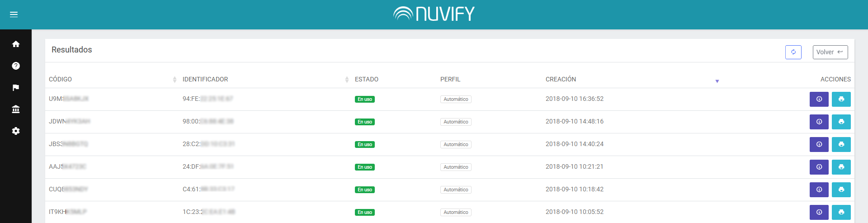Click the code cell starting with U9M
The height and width of the screenshot is (223, 868).
pos(69,99)
